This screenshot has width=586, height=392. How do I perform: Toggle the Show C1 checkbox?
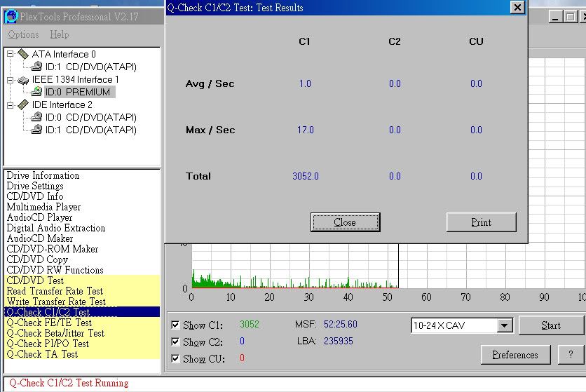click(x=175, y=324)
